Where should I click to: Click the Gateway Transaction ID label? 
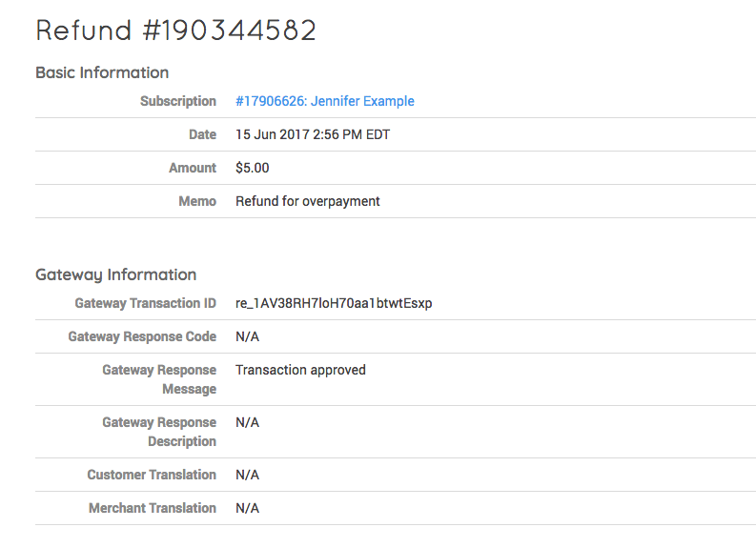pyautogui.click(x=145, y=303)
